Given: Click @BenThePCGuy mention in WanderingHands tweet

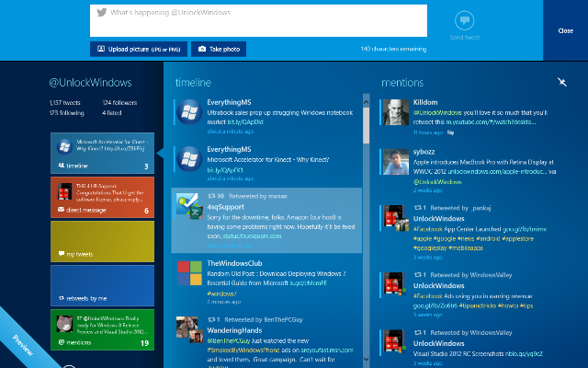Looking at the screenshot, I should click(x=229, y=341).
